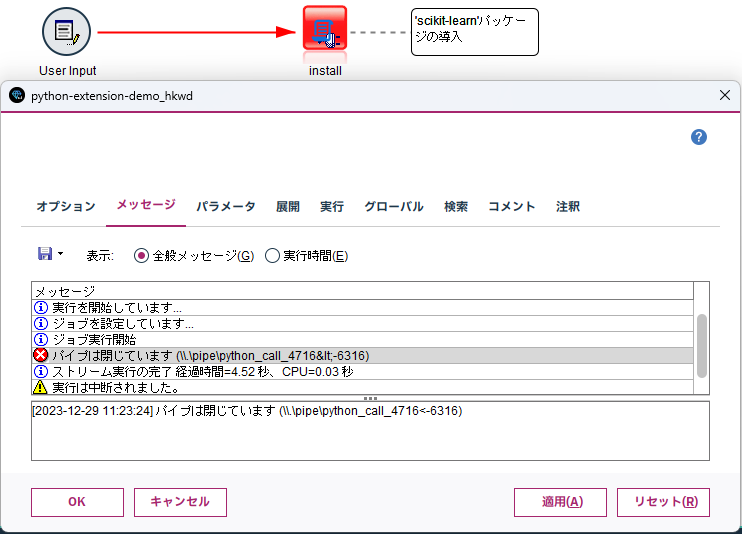
Task: Open help with the blue question mark icon
Action: click(698, 137)
